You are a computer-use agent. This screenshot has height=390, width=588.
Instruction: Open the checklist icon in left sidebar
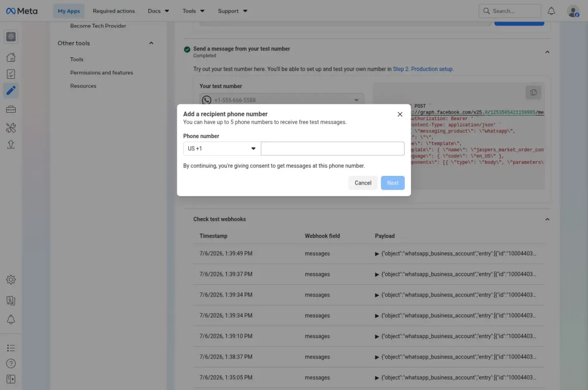pyautogui.click(x=11, y=74)
